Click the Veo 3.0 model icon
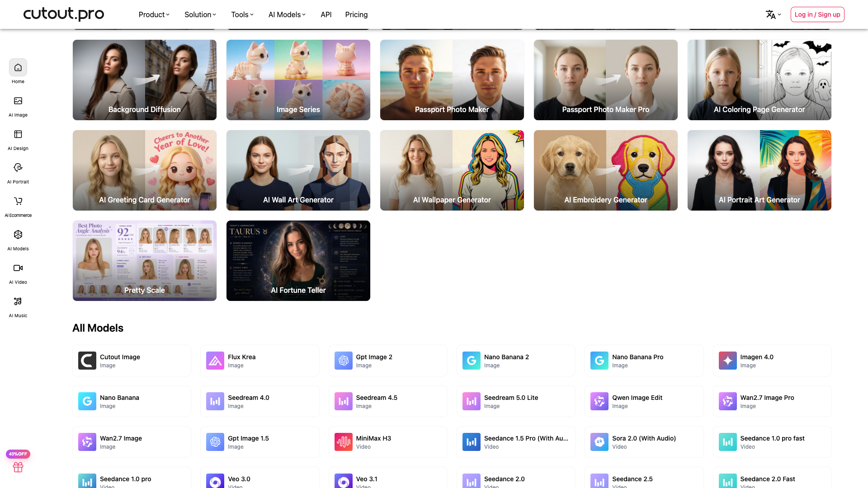The image size is (868, 488). coord(215,482)
